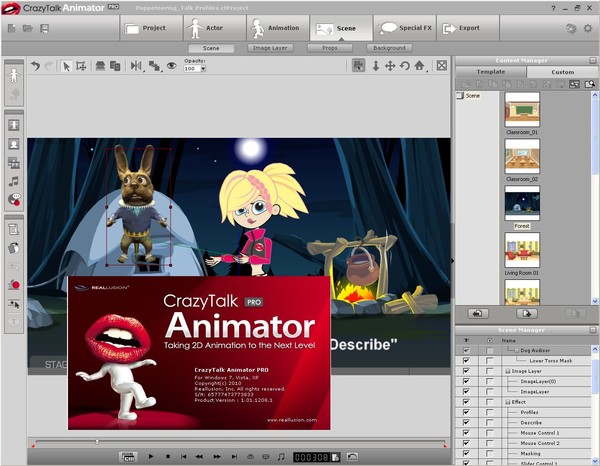Image resolution: width=600 pixels, height=466 pixels.
Task: Click the playhead slider handle
Action: coord(97,442)
